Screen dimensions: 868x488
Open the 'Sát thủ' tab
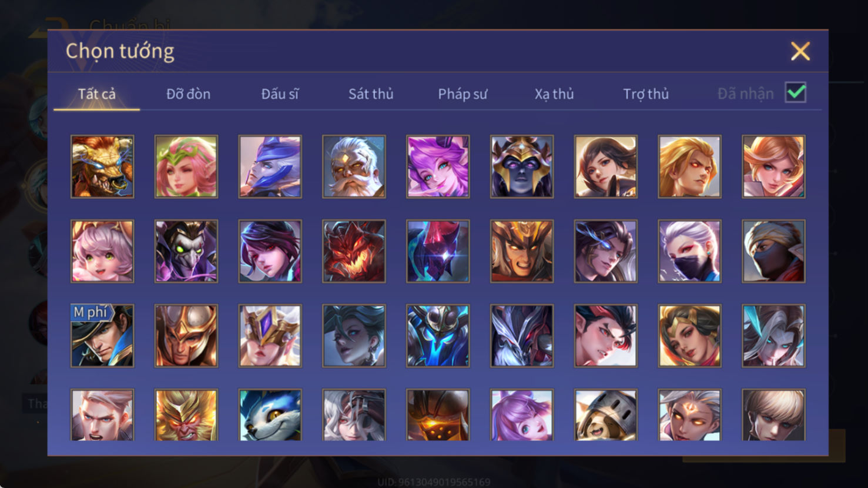tap(371, 94)
